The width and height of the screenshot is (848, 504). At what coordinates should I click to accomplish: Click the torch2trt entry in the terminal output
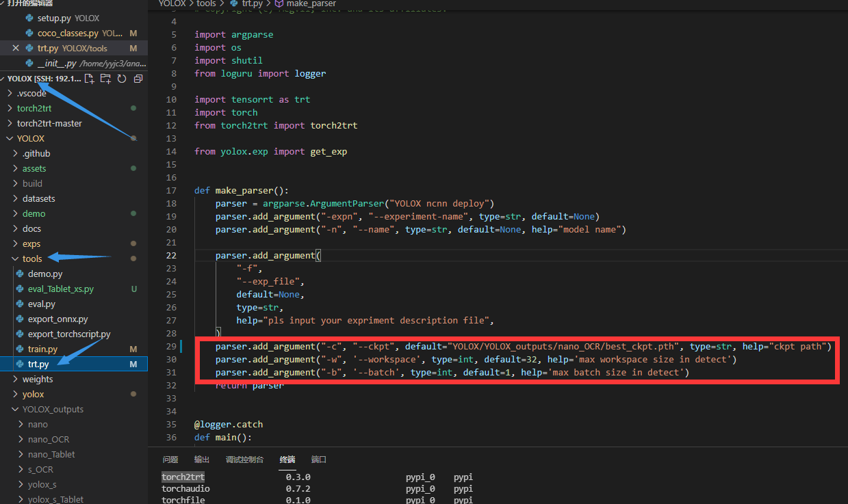click(x=182, y=477)
